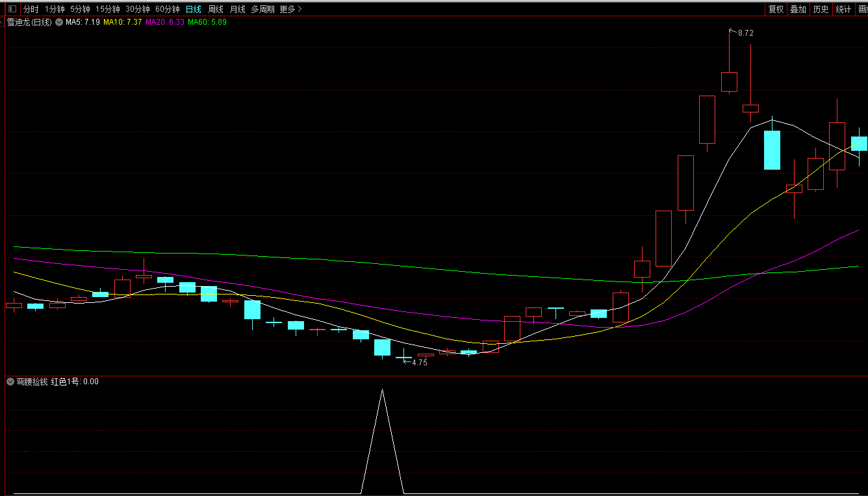Click the 叠加 overlay button

[798, 9]
